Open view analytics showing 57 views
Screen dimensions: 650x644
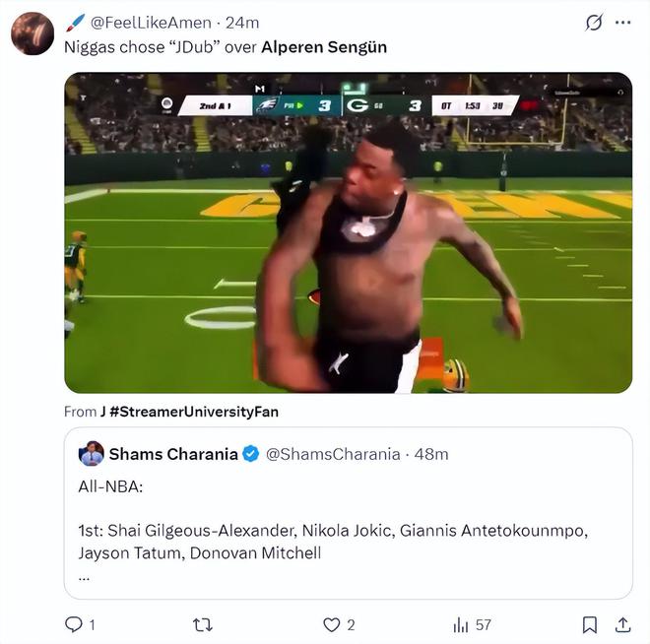(461, 624)
